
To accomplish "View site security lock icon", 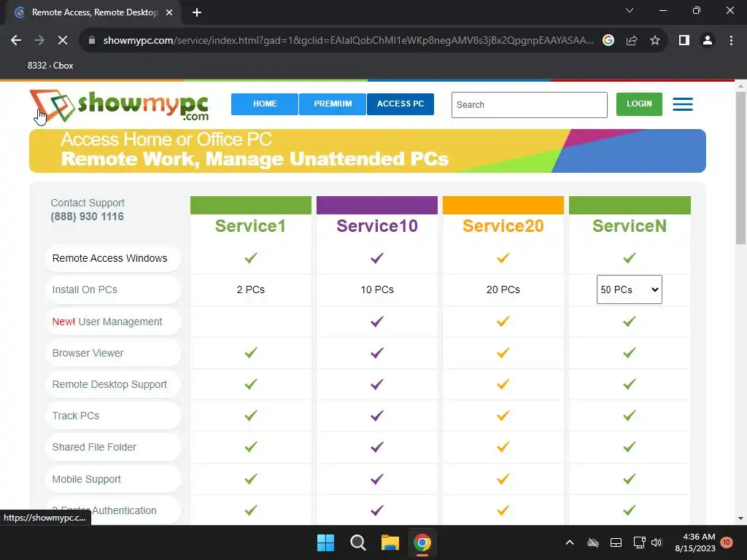I will point(92,41).
